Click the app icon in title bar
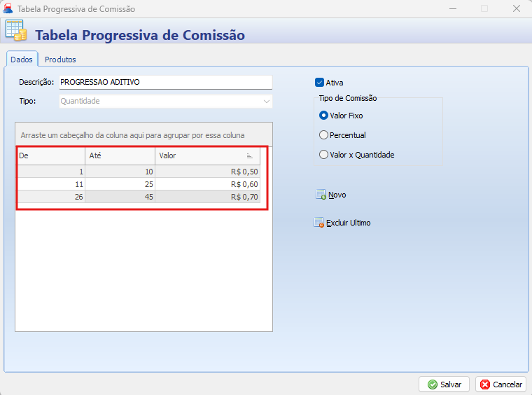The image size is (532, 395). [8, 9]
